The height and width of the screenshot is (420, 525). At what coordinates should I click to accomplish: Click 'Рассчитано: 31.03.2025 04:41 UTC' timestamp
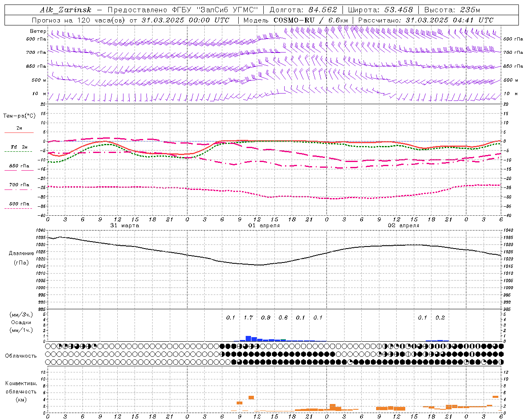(426, 20)
